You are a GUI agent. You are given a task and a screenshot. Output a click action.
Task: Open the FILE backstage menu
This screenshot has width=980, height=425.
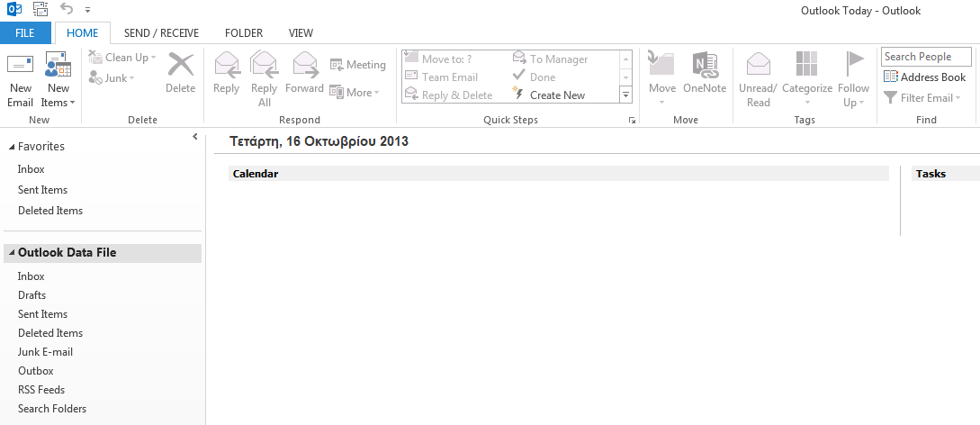25,33
